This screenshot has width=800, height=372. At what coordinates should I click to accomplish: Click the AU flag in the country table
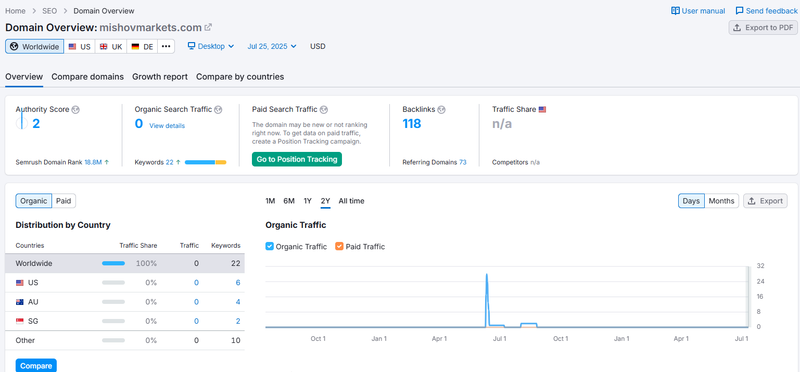pyautogui.click(x=20, y=302)
